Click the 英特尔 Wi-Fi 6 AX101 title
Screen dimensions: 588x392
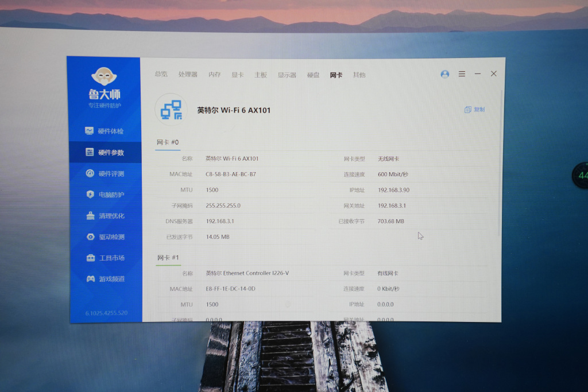point(234,110)
